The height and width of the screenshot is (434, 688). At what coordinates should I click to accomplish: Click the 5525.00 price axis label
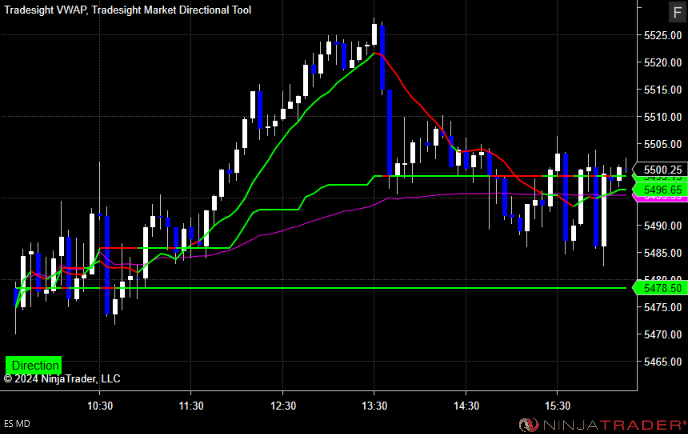coord(663,35)
